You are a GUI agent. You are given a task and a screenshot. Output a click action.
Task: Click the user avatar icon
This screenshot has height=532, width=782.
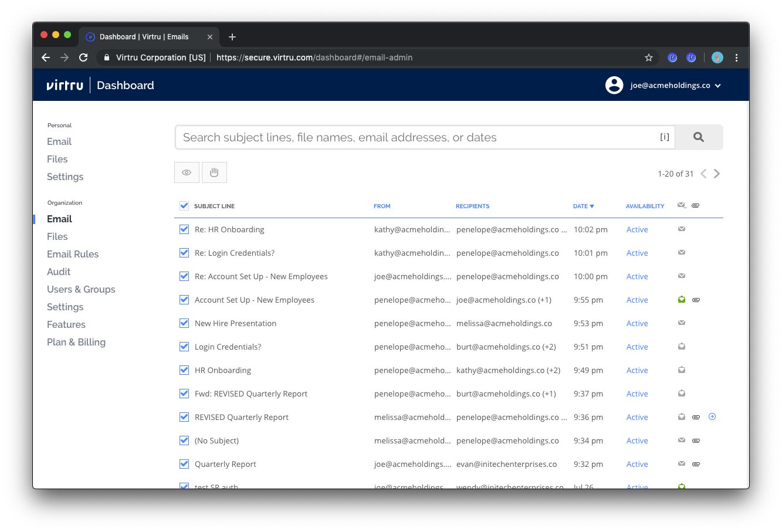pos(614,85)
